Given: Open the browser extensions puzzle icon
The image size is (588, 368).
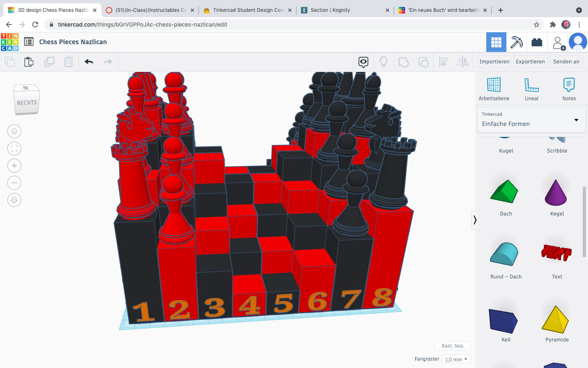Looking at the screenshot, I should [x=553, y=25].
